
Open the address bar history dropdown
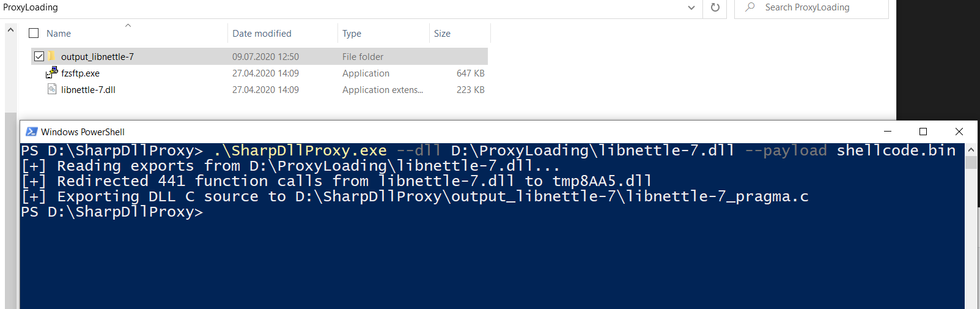pyautogui.click(x=691, y=7)
